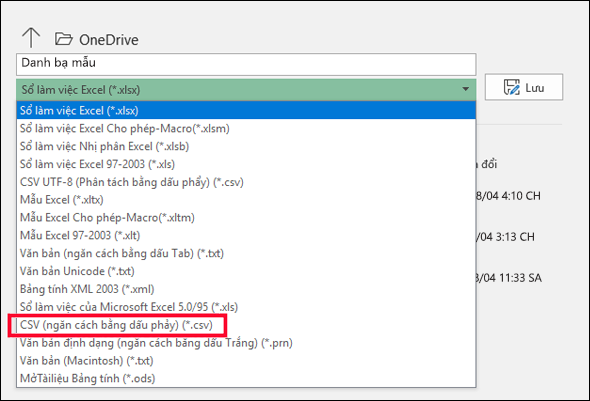Select Văn bản định dạng (*.prn) format
The image size is (590, 401).
point(246,343)
